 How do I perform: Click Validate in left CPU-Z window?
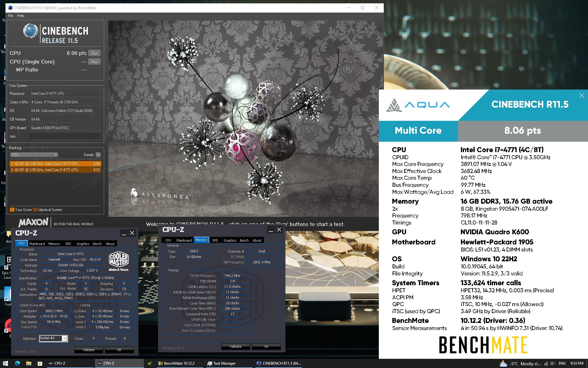pos(89,350)
